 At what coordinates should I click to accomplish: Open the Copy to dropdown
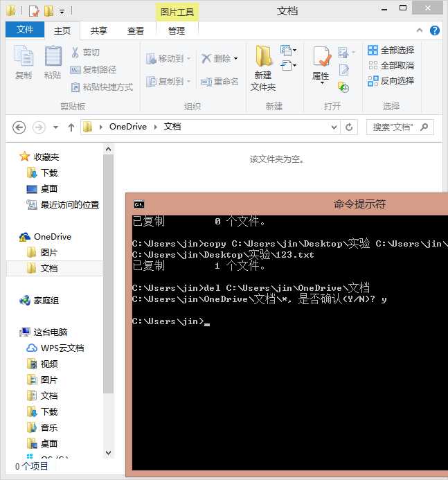point(168,82)
